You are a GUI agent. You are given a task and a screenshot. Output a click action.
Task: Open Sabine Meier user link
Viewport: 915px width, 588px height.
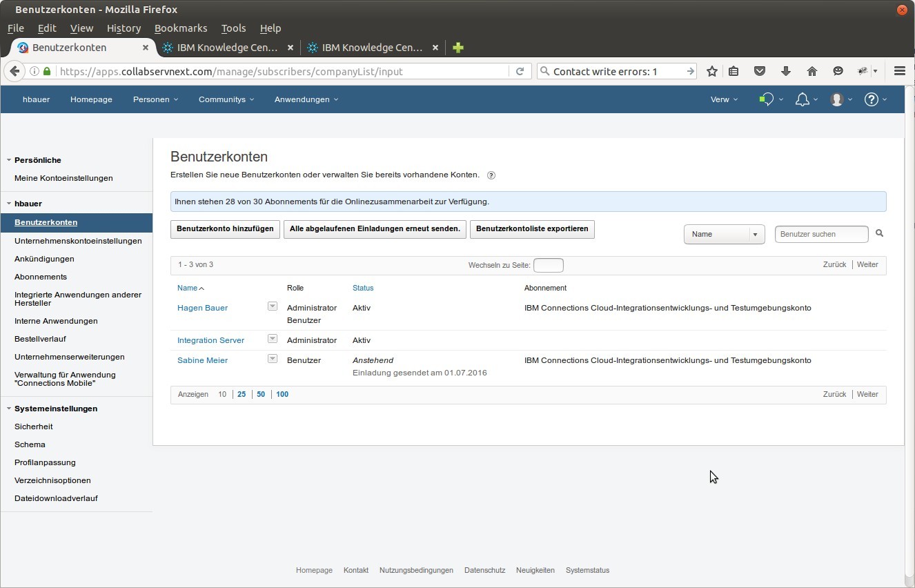(202, 360)
